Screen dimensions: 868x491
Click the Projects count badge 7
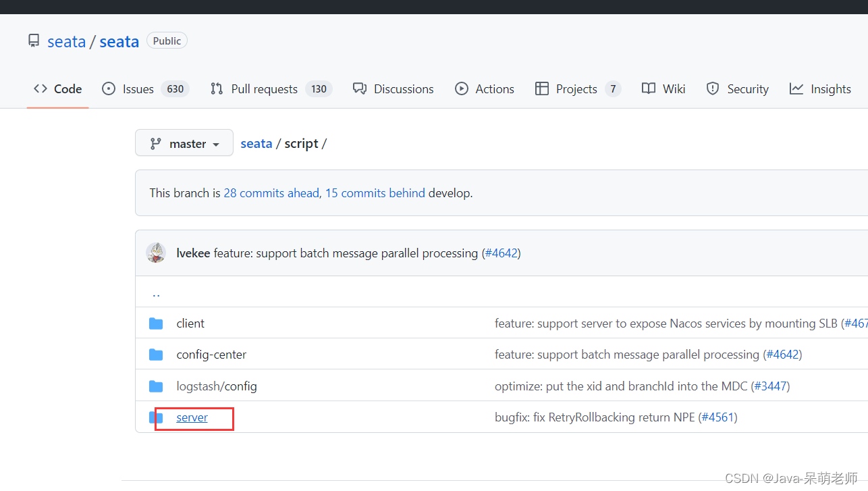(x=613, y=88)
